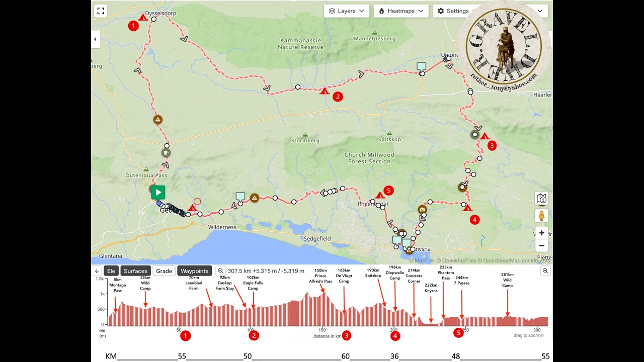Click the Dysselsdorp town label
This screenshot has height=362, width=644.
pyautogui.click(x=160, y=14)
